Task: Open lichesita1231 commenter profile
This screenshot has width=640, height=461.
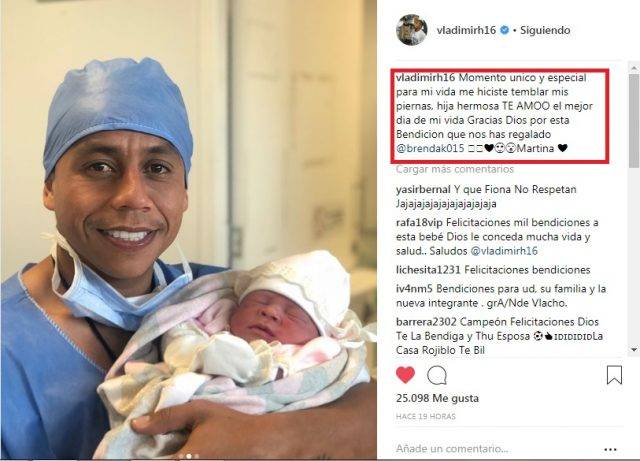Action: (x=428, y=270)
